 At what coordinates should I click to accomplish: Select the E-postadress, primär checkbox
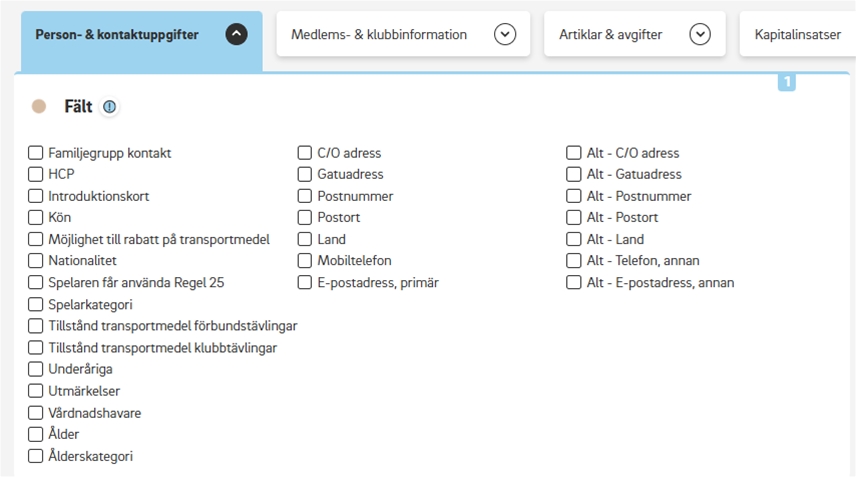tap(305, 282)
